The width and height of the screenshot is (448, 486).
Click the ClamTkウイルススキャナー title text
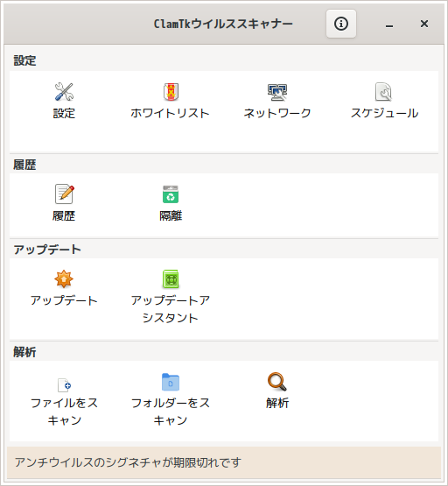click(223, 25)
